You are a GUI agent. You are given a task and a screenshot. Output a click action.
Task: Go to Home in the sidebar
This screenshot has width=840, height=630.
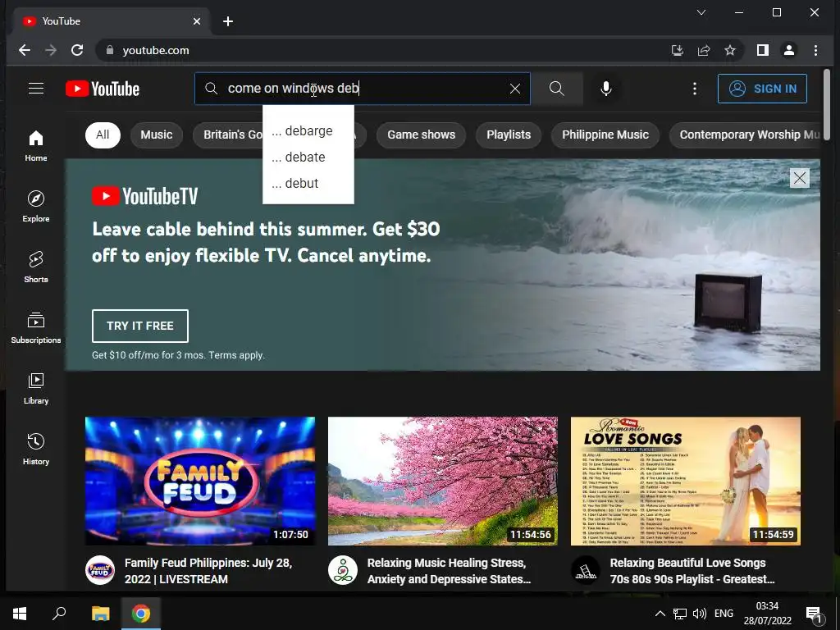(x=36, y=146)
